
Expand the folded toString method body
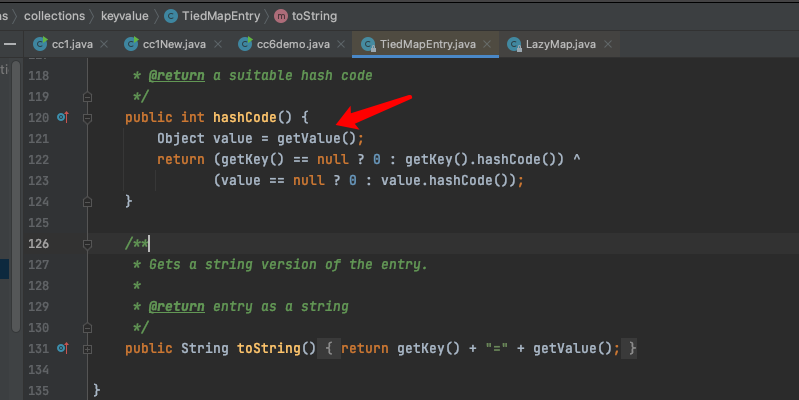point(87,349)
